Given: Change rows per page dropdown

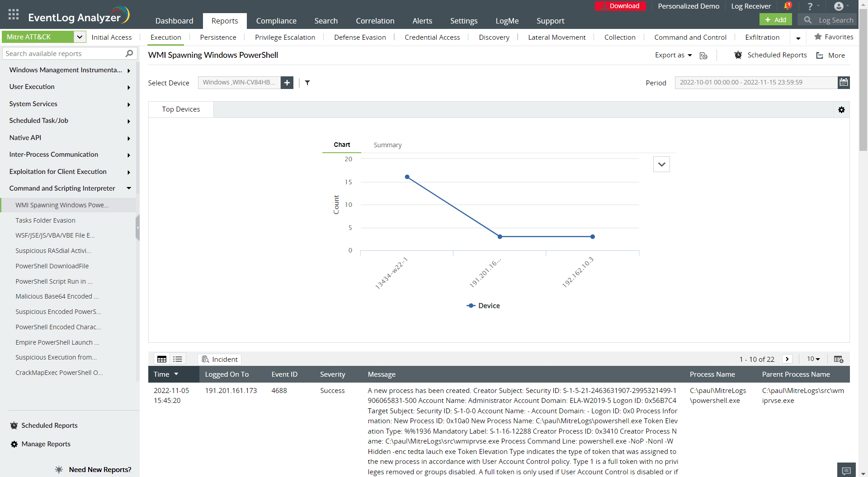Looking at the screenshot, I should (813, 359).
